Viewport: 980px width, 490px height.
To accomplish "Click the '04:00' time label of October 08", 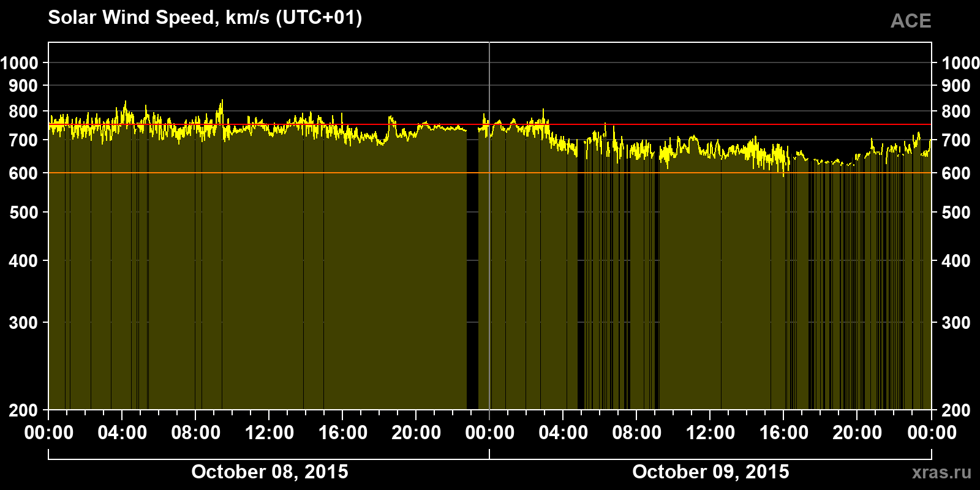I will [x=123, y=433].
